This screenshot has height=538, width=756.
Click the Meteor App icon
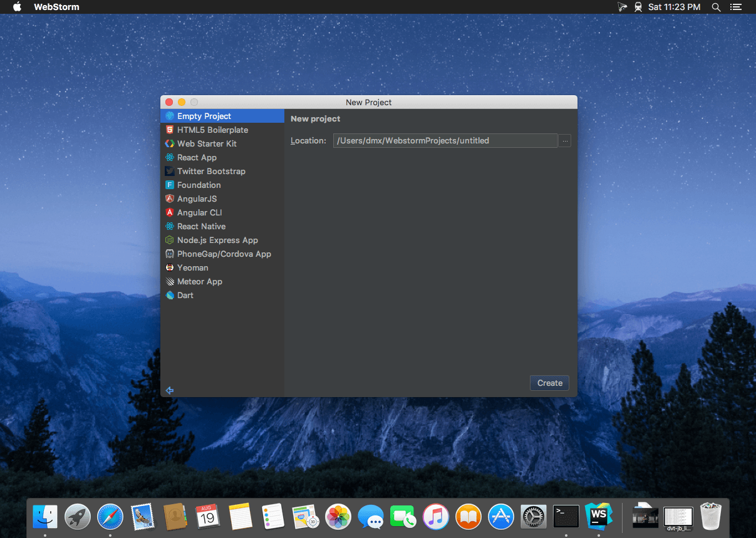[169, 281]
